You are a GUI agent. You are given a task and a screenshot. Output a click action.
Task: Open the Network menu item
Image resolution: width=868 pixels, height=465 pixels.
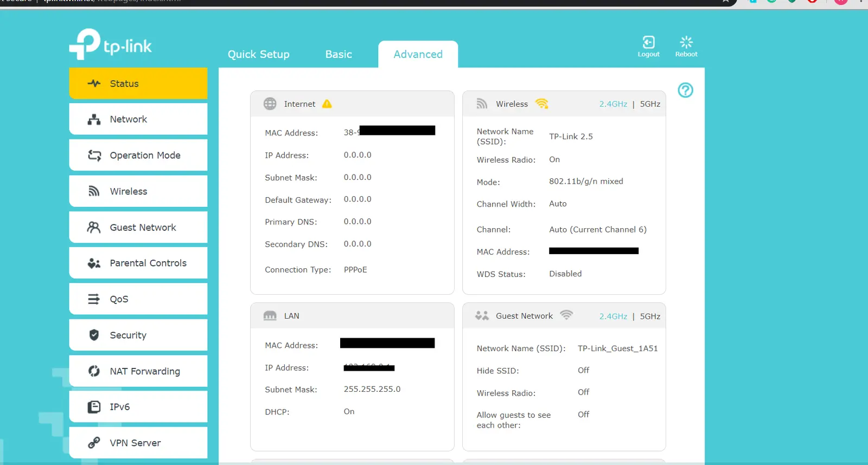138,119
